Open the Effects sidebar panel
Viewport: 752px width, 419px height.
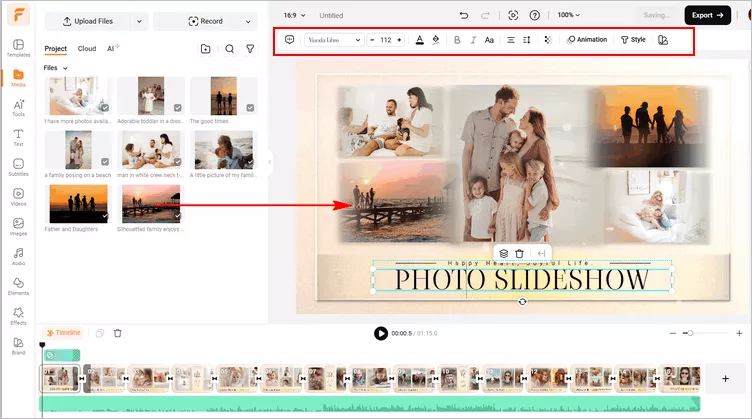(18, 315)
